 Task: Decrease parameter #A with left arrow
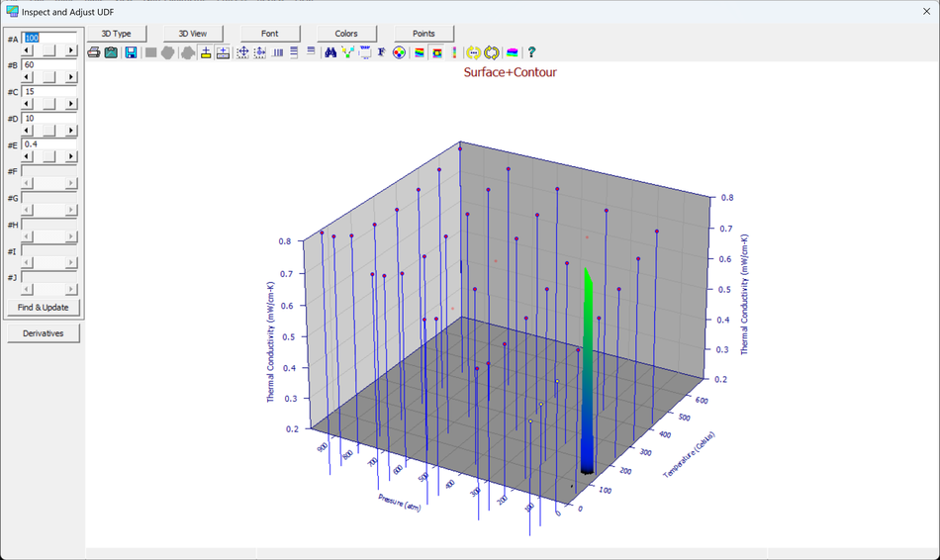(x=27, y=50)
